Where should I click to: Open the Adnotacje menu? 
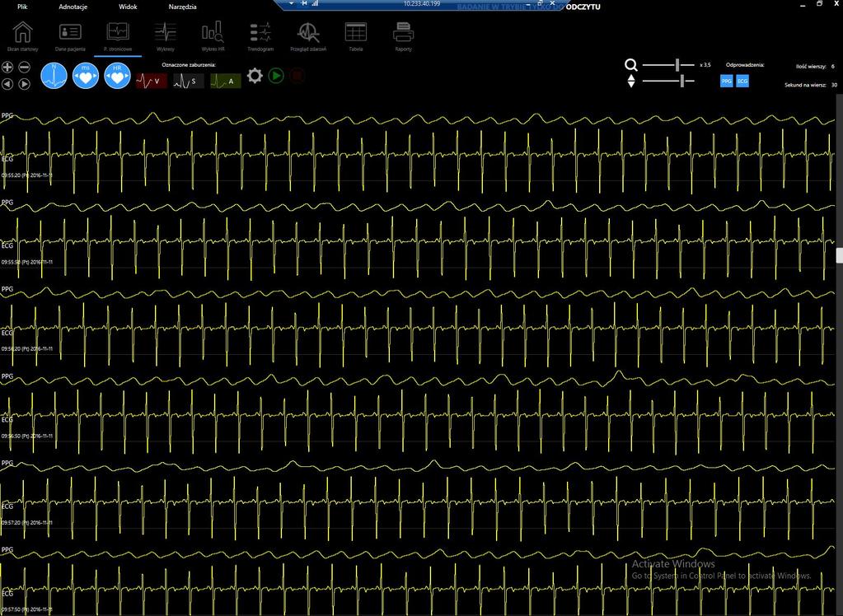(x=73, y=7)
